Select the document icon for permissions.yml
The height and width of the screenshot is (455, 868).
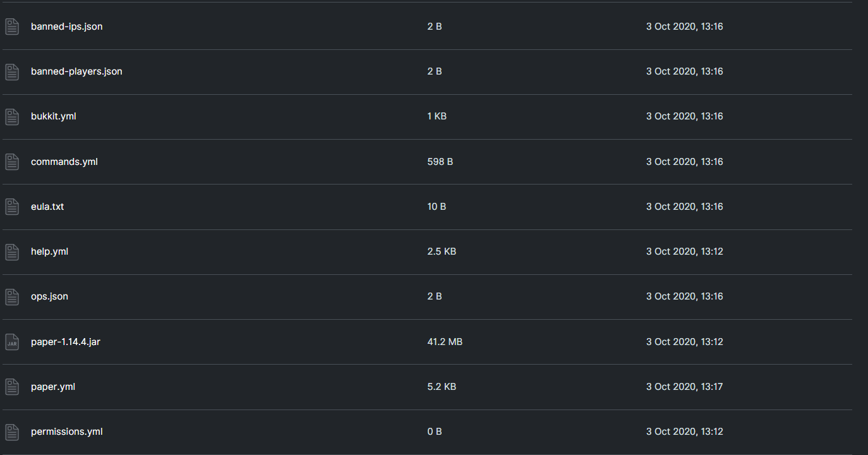coord(12,432)
